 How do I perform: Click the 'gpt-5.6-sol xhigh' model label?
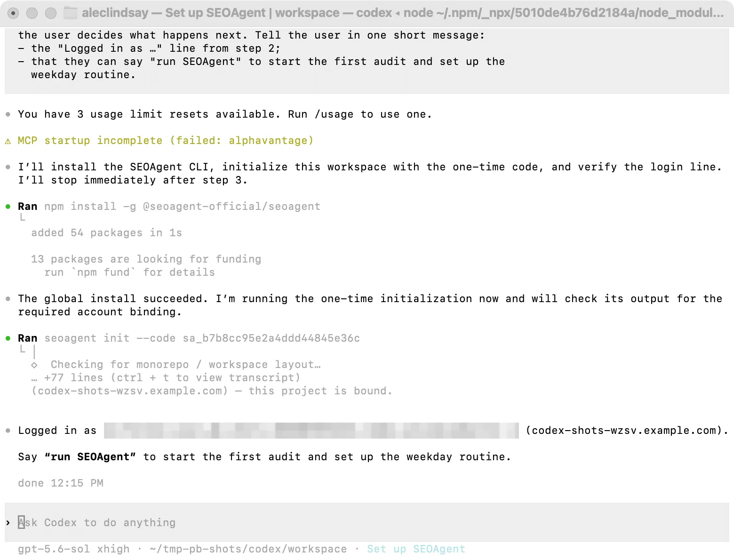tap(73, 549)
